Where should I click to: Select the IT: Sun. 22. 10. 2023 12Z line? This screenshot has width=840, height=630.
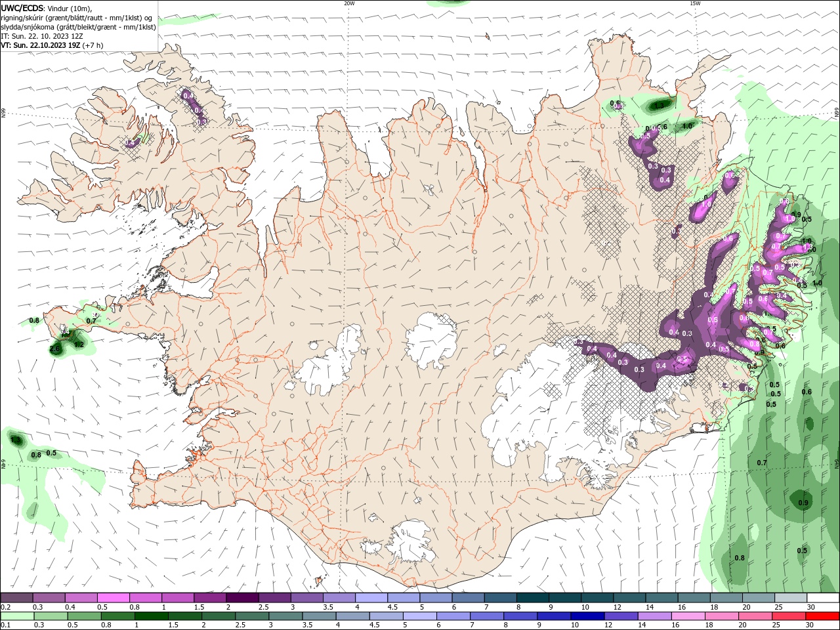pos(41,36)
